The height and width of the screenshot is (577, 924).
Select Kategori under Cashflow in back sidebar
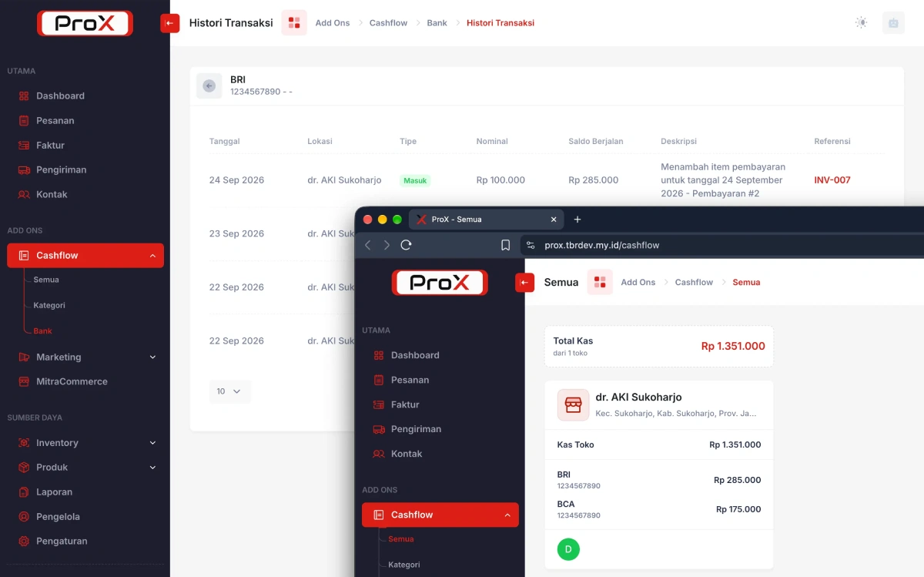click(49, 305)
